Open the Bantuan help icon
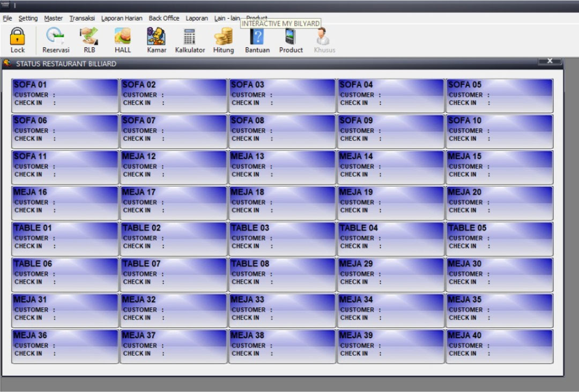The height and width of the screenshot is (392, 579). coord(257,37)
